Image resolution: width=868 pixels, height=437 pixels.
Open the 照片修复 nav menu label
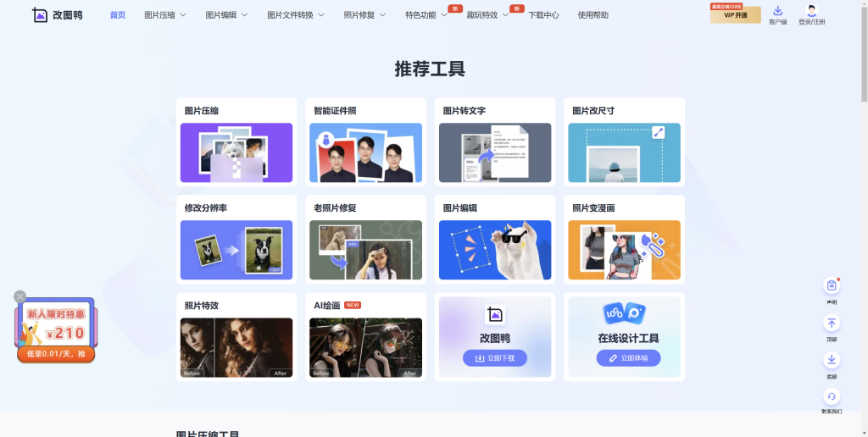tap(359, 15)
